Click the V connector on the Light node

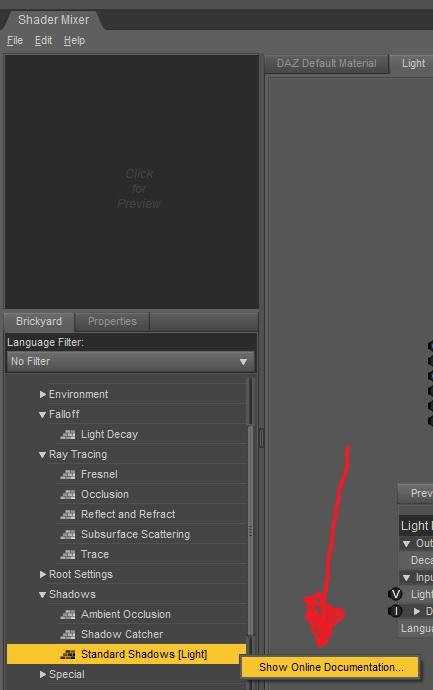pos(395,594)
